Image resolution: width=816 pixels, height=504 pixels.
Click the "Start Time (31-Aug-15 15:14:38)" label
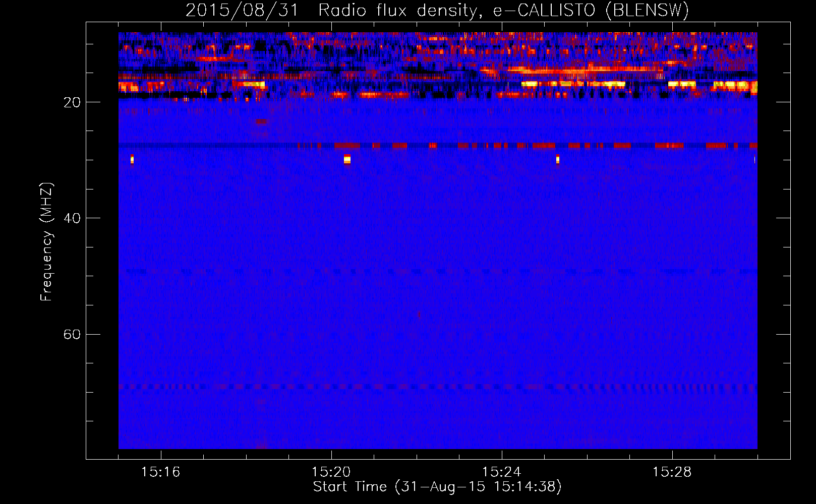tap(437, 487)
